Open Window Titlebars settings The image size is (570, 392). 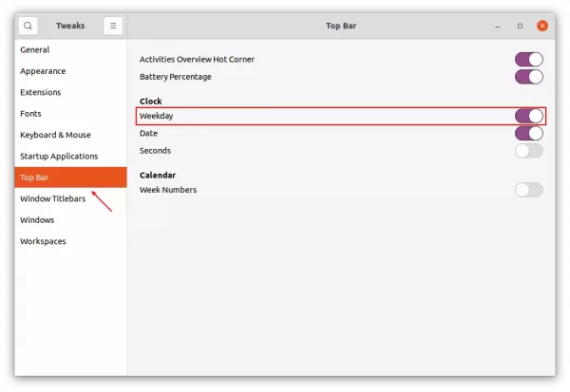[70, 198]
